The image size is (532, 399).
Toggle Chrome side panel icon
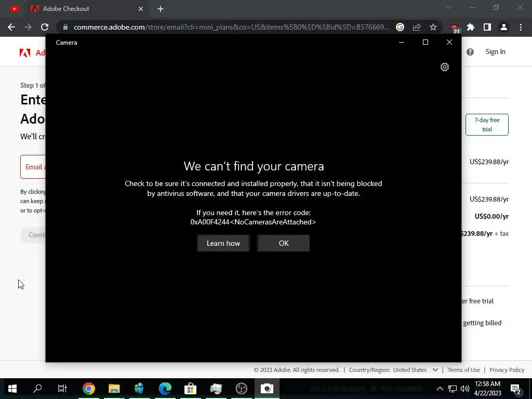tap(487, 27)
